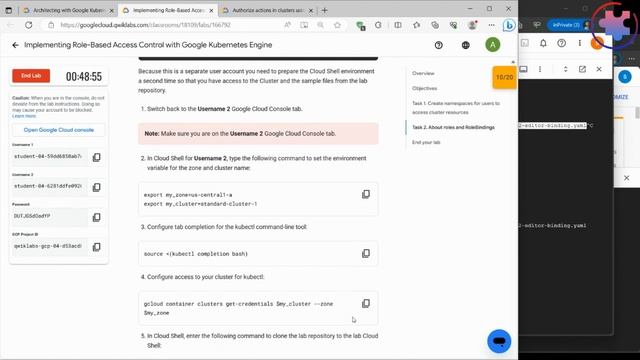The width and height of the screenshot is (640, 360).
Task: Go to Task 2 About roles and RoleBindings
Action: point(453,127)
